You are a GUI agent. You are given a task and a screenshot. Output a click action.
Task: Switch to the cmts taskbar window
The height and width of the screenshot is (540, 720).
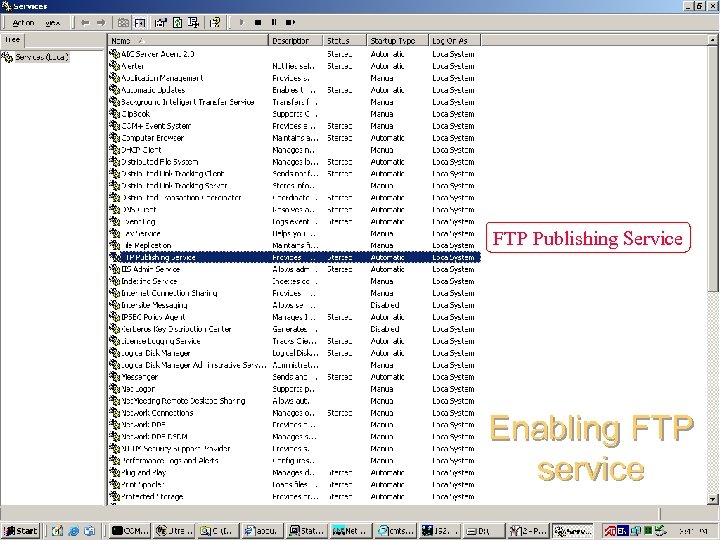coord(395,531)
